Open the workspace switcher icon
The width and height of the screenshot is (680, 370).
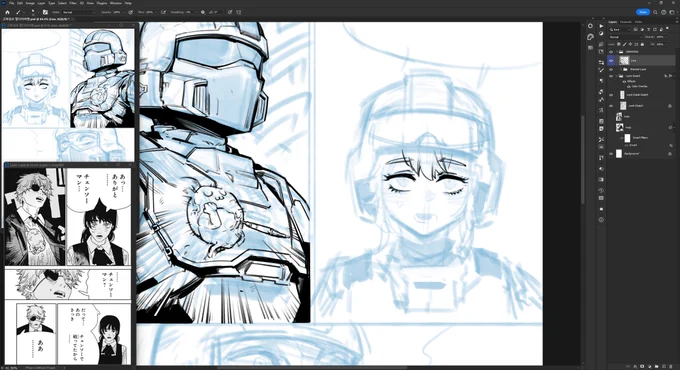672,12
